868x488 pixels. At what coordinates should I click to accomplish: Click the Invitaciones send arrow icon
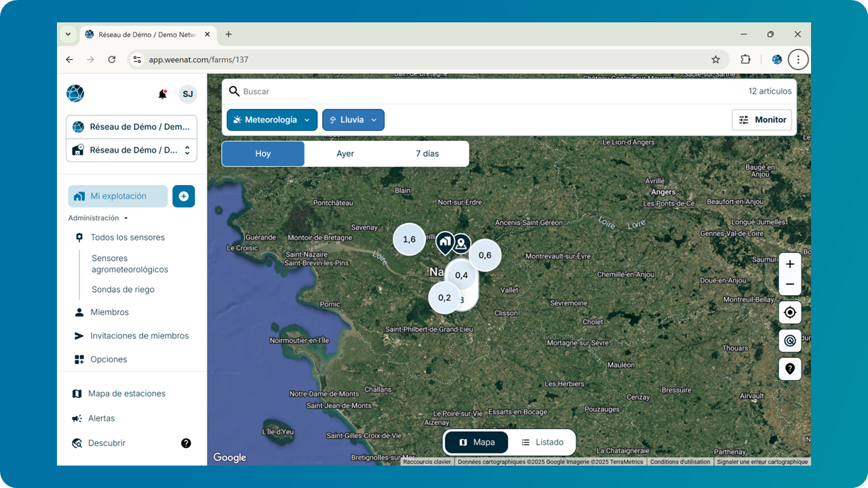click(79, 335)
